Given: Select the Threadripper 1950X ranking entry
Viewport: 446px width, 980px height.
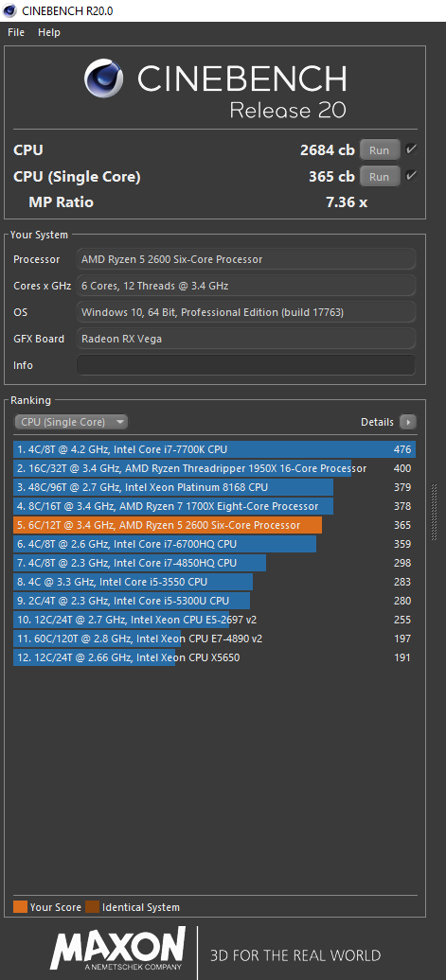Looking at the screenshot, I should 214,468.
